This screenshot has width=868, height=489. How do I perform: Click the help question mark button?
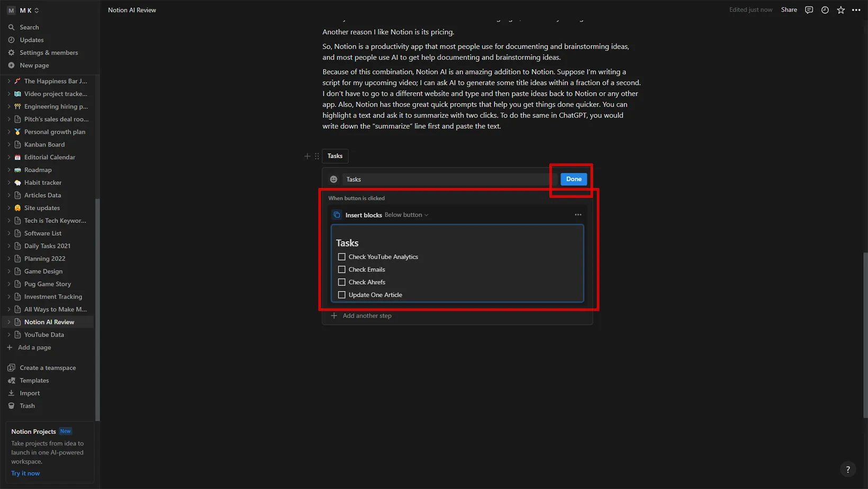[x=848, y=469]
